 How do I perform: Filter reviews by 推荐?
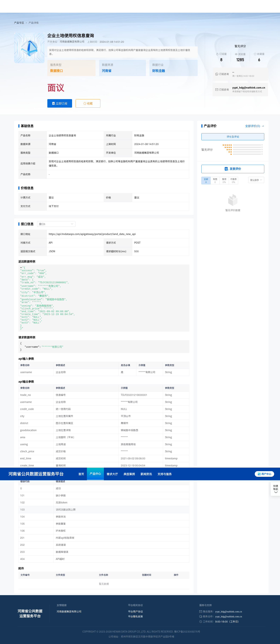[x=224, y=180]
